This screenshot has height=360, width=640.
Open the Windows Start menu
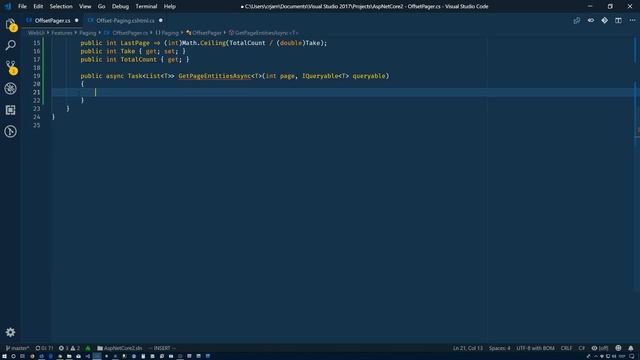tap(4, 356)
